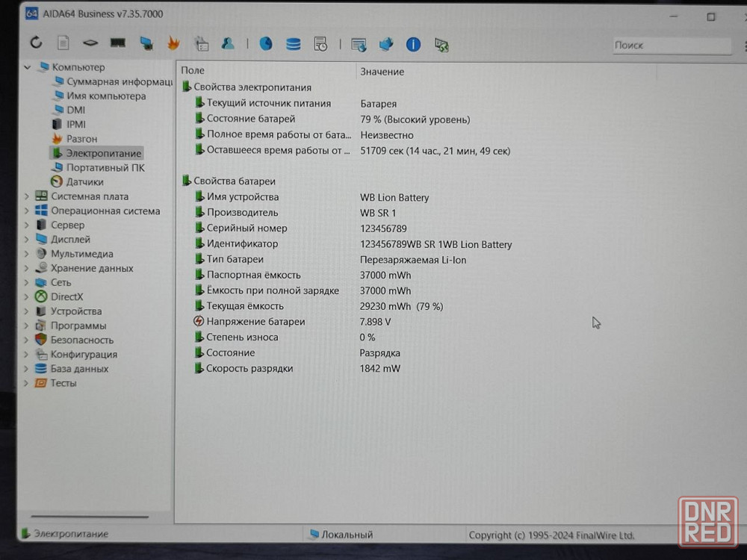Open the audit manager clipboard icon
The width and height of the screenshot is (747, 560).
[x=202, y=44]
